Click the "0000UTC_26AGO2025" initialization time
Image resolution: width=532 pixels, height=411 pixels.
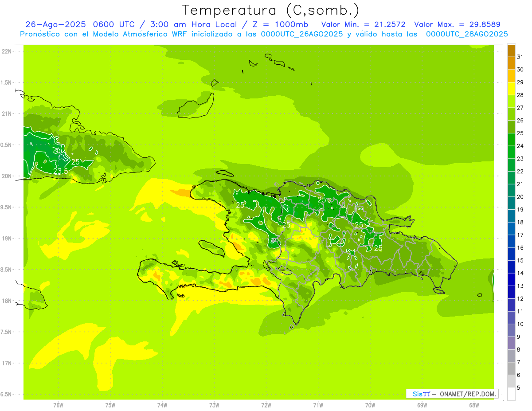[302, 34]
